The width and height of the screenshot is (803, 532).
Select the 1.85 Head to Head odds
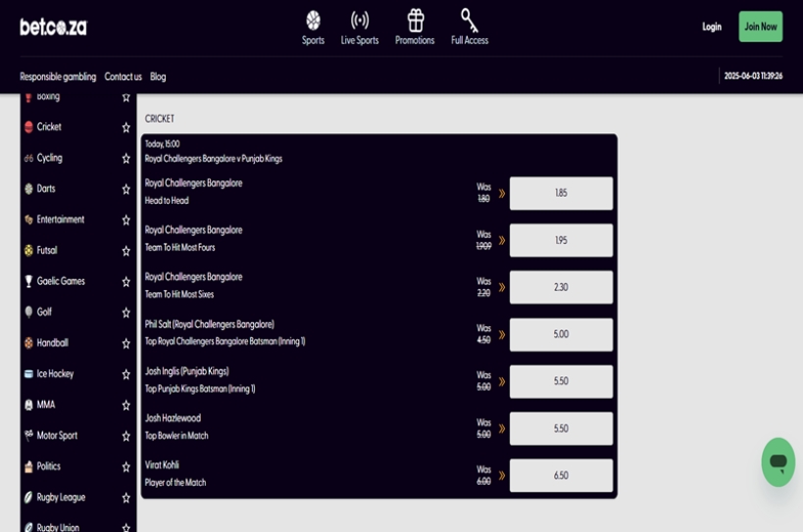[561, 193]
